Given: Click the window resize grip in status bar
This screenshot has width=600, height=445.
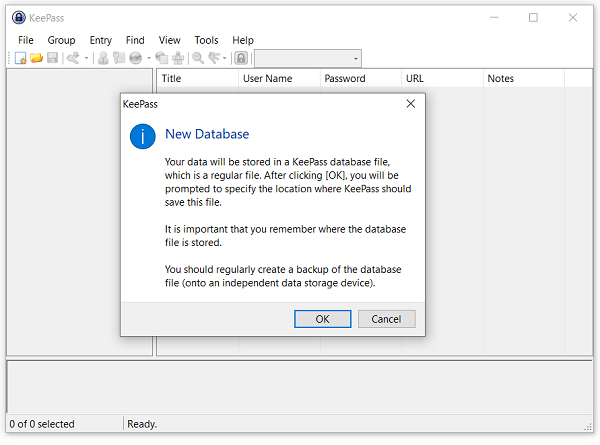Looking at the screenshot, I should [589, 427].
